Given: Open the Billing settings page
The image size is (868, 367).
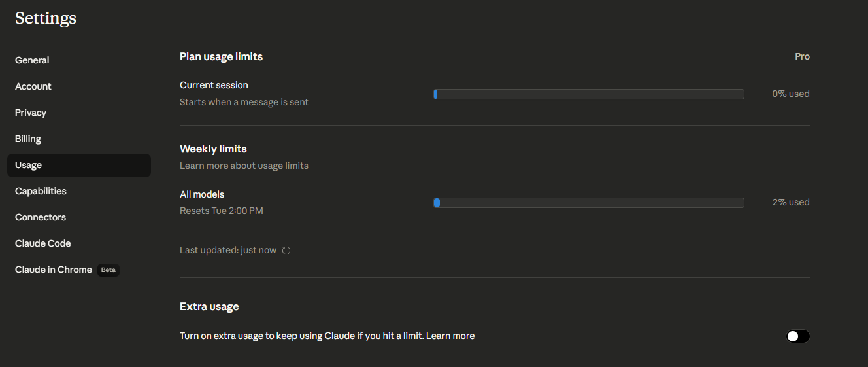Looking at the screenshot, I should [28, 139].
